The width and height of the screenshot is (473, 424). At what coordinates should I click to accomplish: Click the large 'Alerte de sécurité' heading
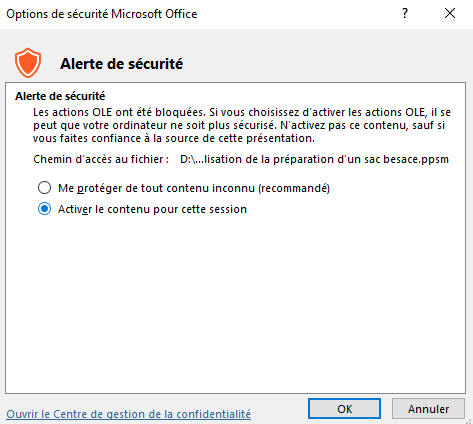tap(121, 64)
